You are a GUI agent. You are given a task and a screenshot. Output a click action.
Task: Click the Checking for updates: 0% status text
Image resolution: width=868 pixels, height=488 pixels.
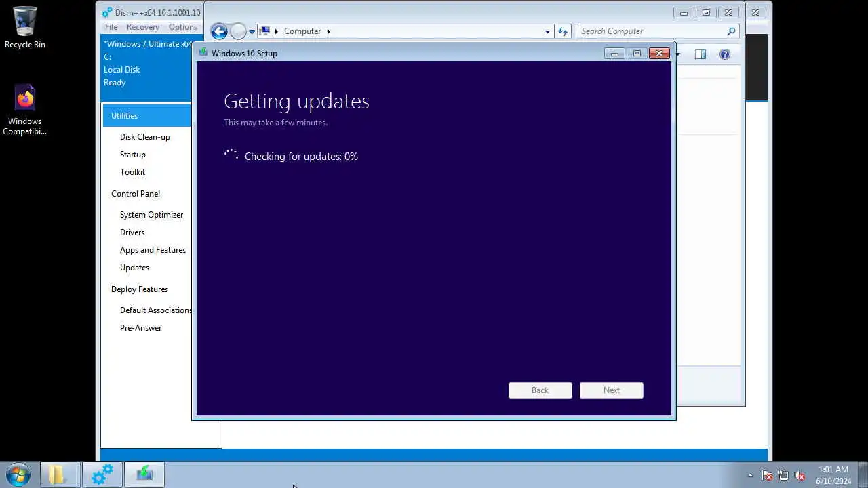coord(301,157)
